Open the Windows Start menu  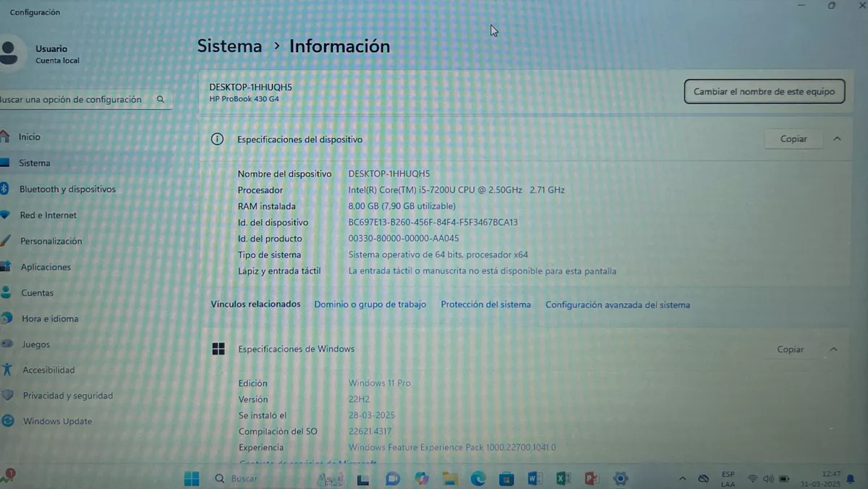(x=192, y=478)
